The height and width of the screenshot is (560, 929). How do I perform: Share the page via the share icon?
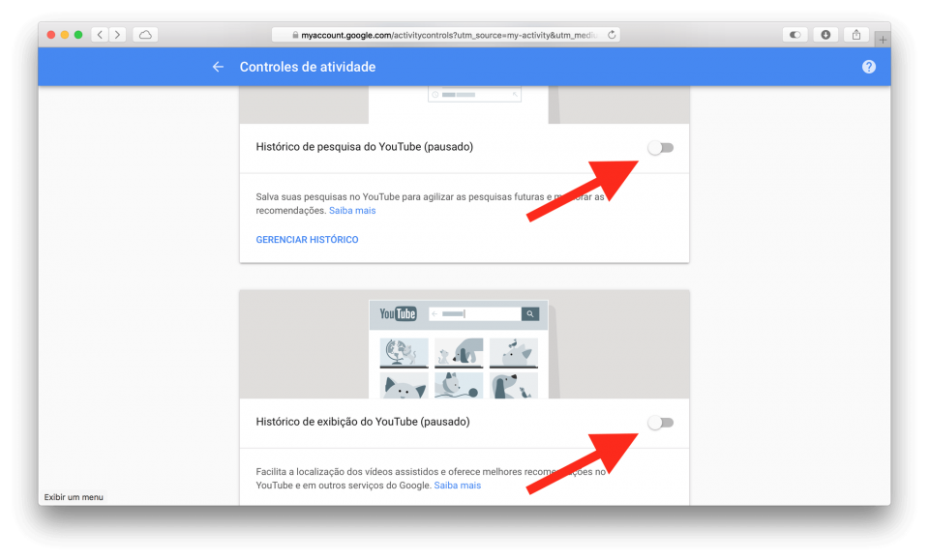(855, 34)
